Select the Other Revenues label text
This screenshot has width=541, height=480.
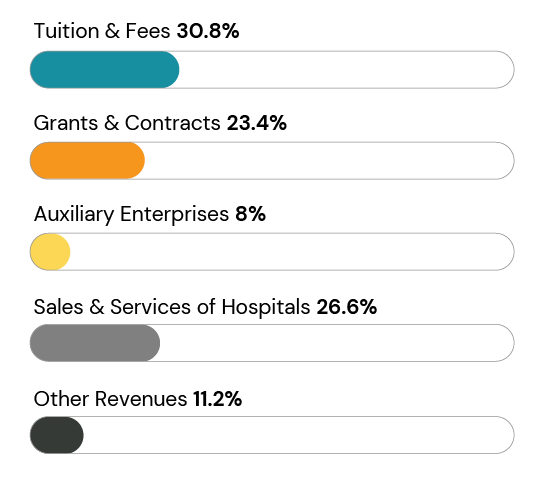pos(110,399)
